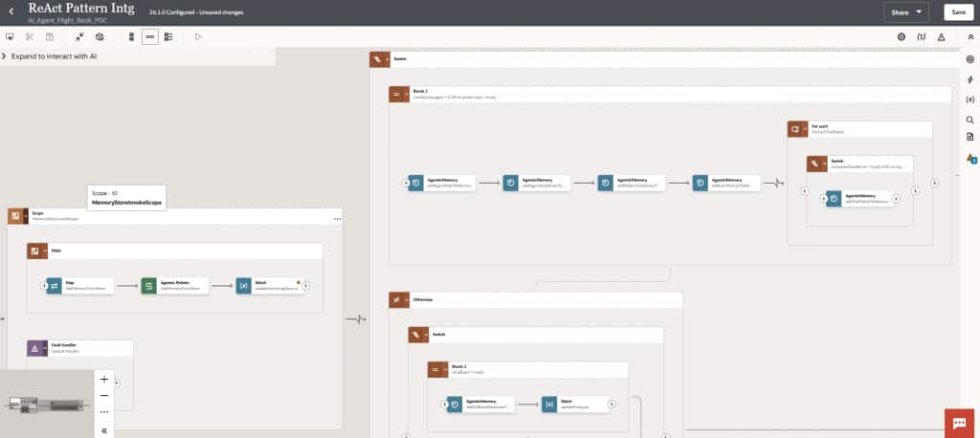Switch to vertical layout view
This screenshot has height=438, width=980.
(x=131, y=37)
